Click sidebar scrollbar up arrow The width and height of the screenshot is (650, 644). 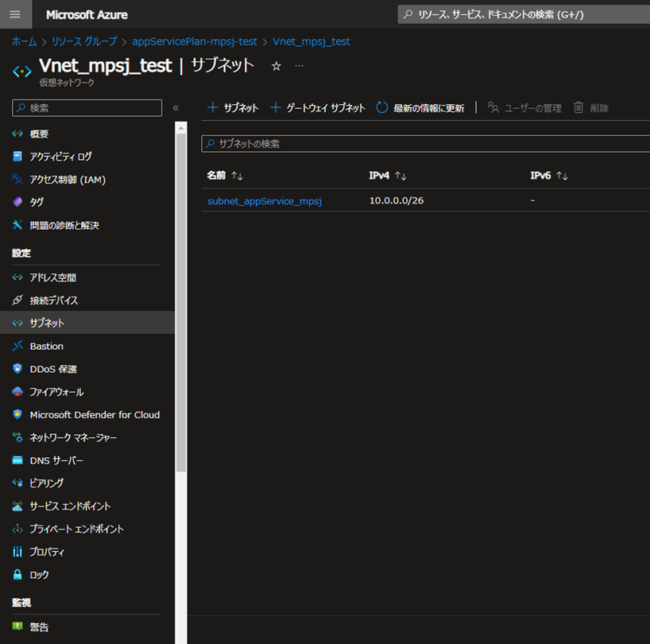point(181,128)
